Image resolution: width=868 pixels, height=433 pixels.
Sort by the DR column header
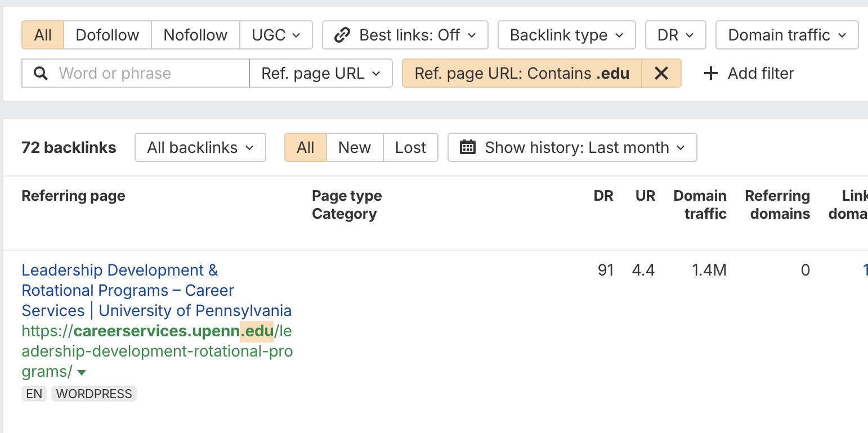[x=603, y=196]
